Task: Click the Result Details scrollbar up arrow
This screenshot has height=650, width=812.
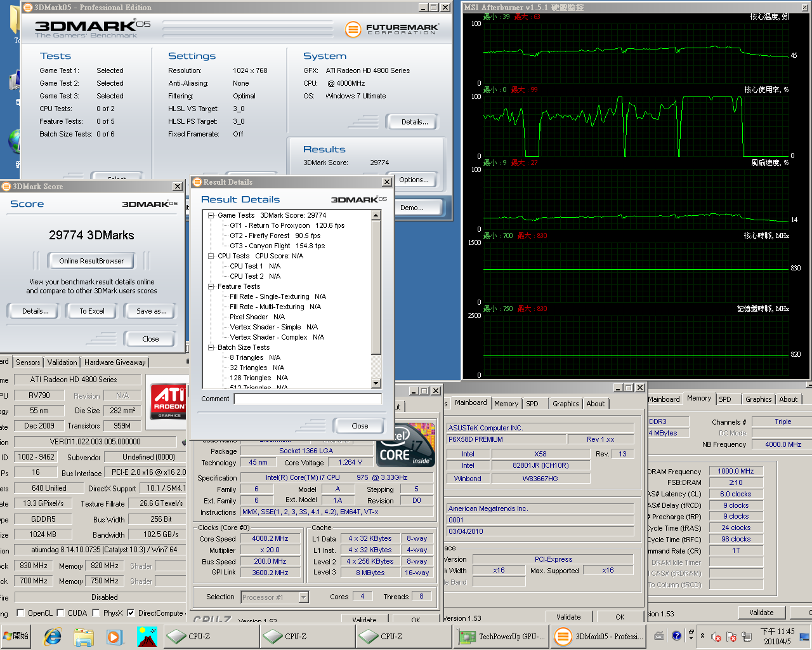Action: tap(376, 216)
